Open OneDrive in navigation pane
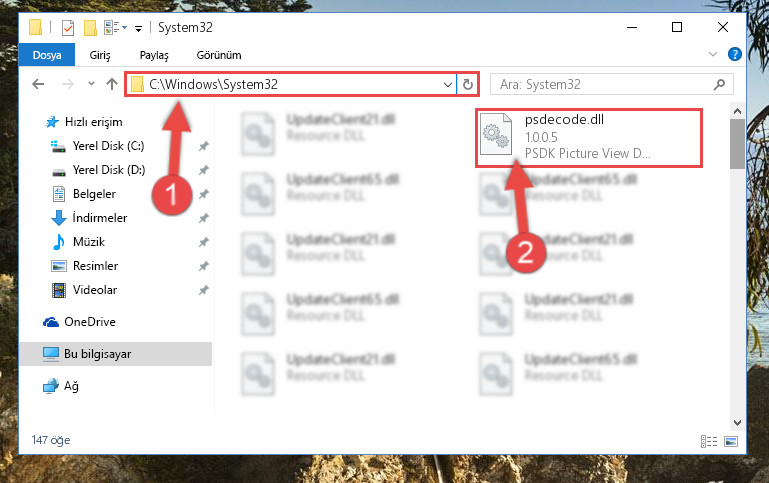Viewport: 769px width, 483px height. (x=90, y=322)
